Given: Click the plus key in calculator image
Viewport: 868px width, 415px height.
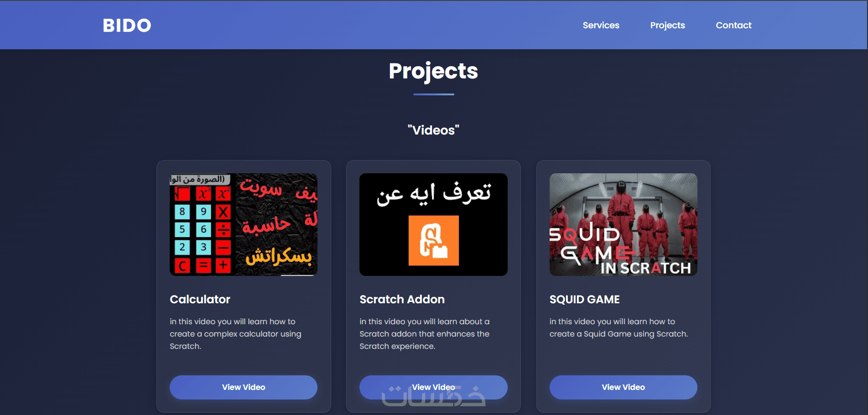Looking at the screenshot, I should click(x=223, y=265).
